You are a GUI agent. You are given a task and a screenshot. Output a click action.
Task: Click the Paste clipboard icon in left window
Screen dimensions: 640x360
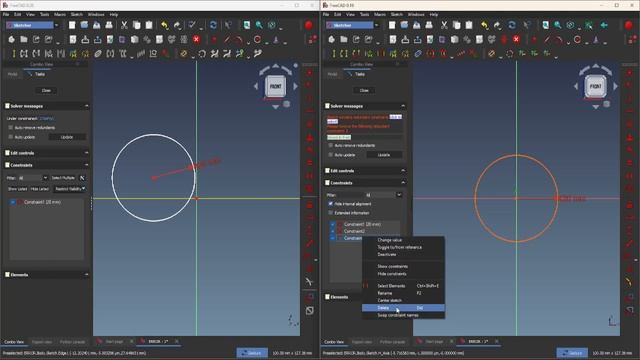(x=149, y=25)
